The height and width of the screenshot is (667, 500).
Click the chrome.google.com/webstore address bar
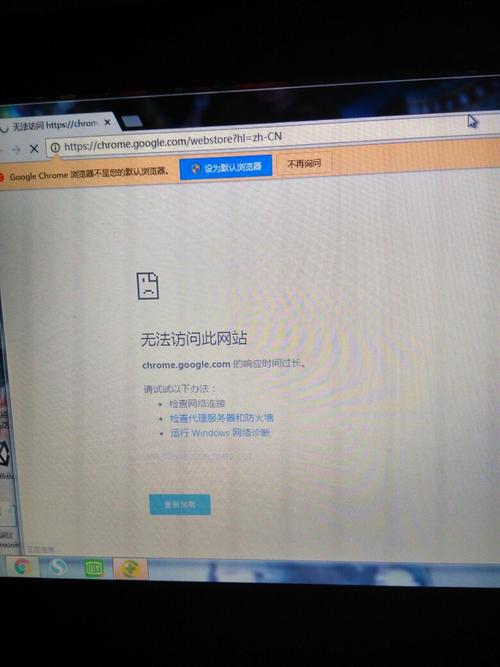272,140
